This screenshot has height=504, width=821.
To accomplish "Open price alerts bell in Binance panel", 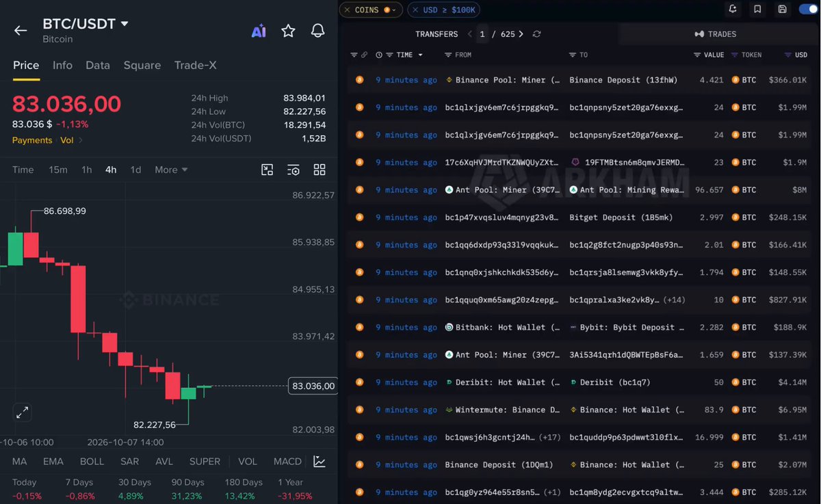I will 317,31.
